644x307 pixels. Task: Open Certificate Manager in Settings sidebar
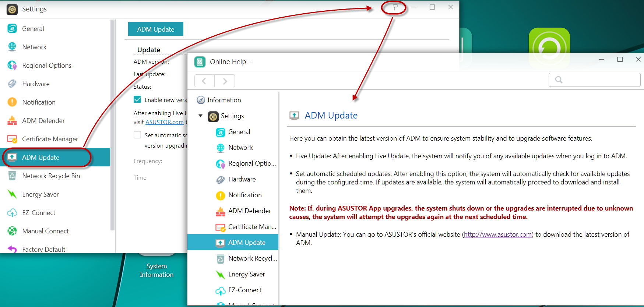click(x=55, y=139)
